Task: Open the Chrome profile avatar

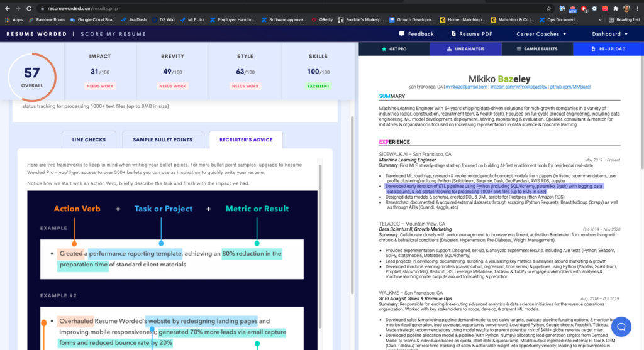Action: point(626,8)
